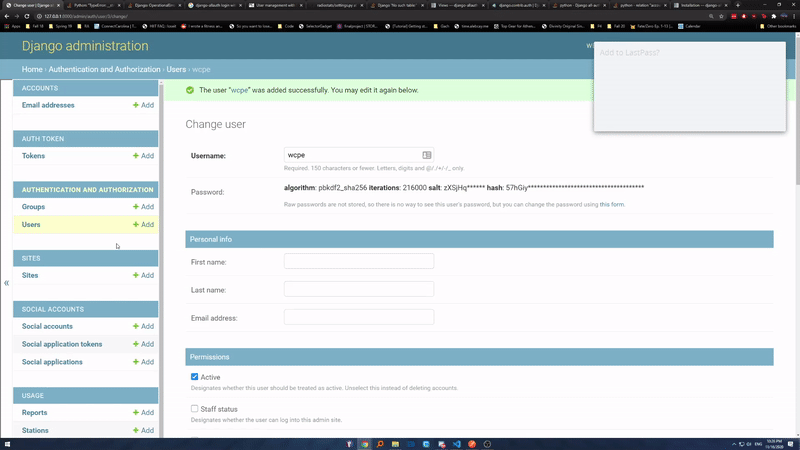This screenshot has width=800, height=450.
Task: Open Authentication and Authorization breadcrumb link
Action: point(105,69)
